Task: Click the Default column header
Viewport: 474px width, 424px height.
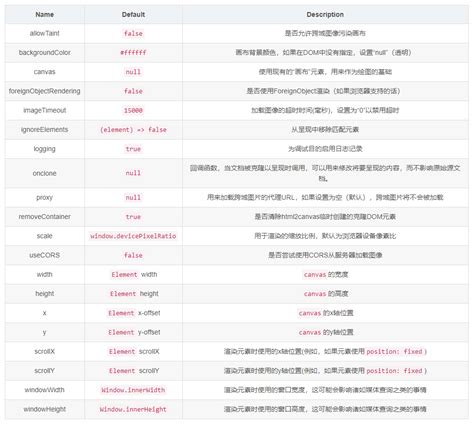Action: pyautogui.click(x=133, y=14)
